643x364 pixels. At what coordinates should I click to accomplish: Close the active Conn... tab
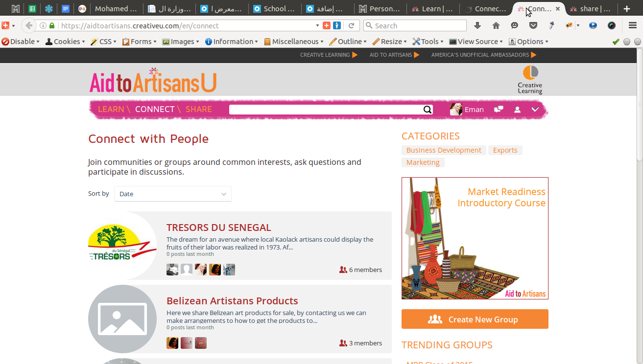click(x=558, y=9)
